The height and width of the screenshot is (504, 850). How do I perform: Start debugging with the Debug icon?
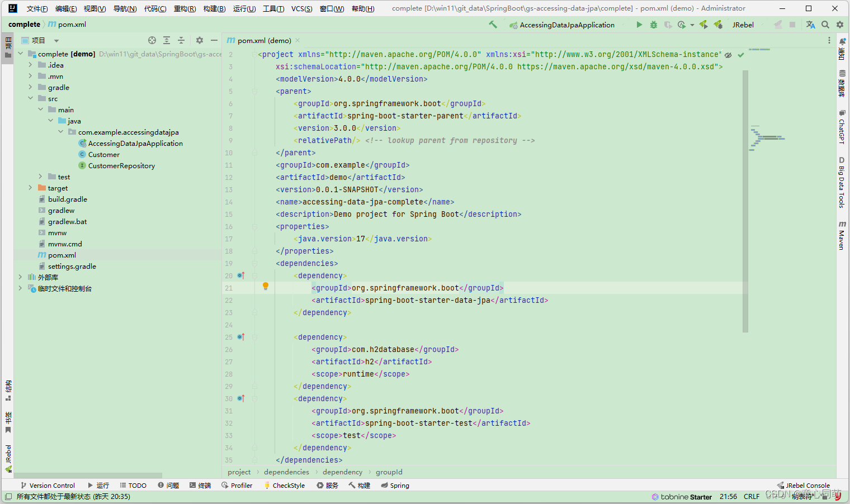point(653,25)
